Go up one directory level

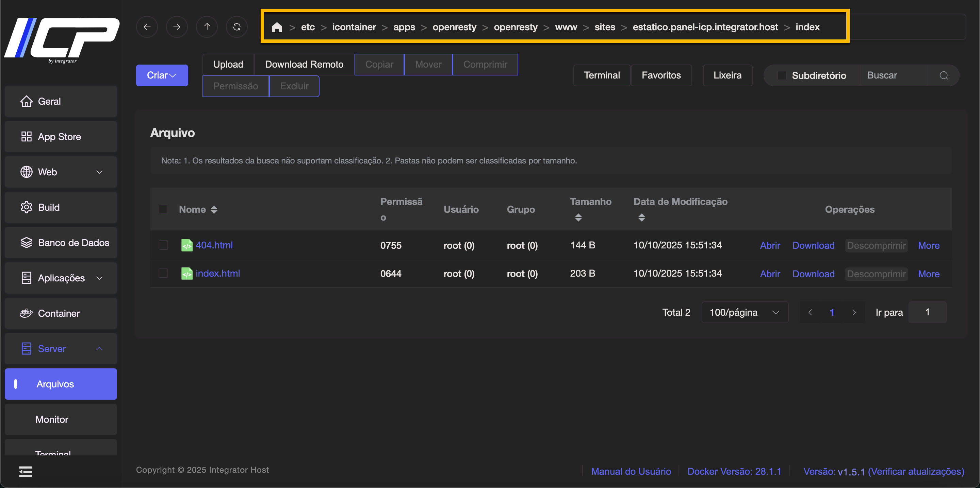tap(207, 27)
